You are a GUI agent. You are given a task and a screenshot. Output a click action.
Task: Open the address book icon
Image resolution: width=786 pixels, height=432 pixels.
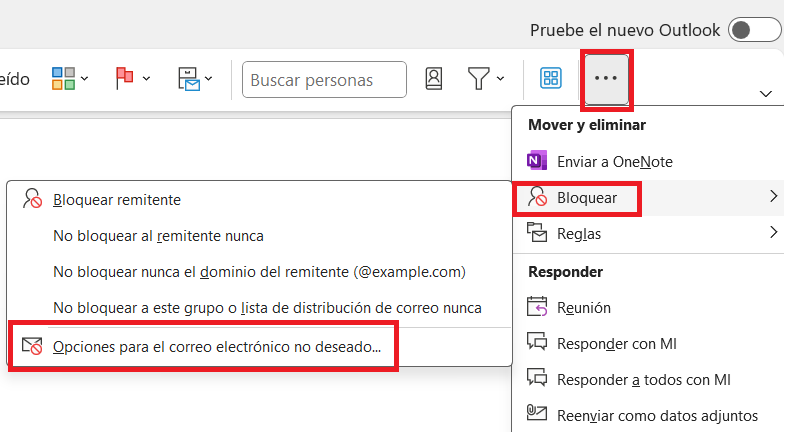point(434,79)
